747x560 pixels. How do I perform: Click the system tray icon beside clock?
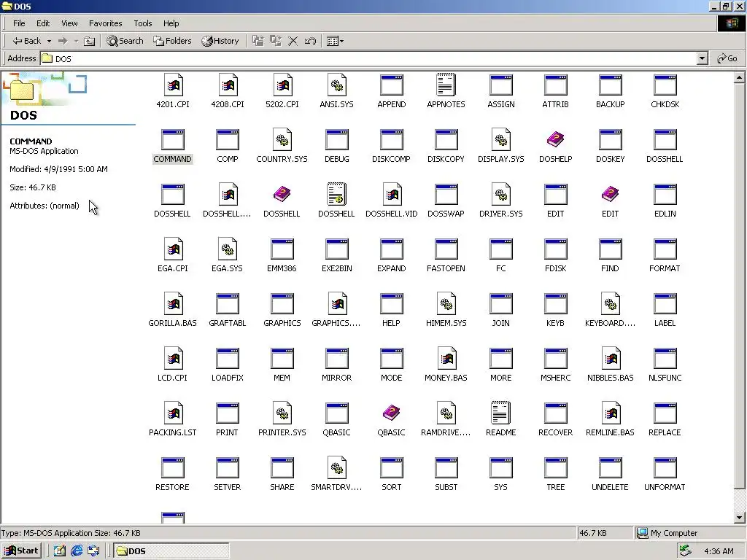(x=685, y=551)
